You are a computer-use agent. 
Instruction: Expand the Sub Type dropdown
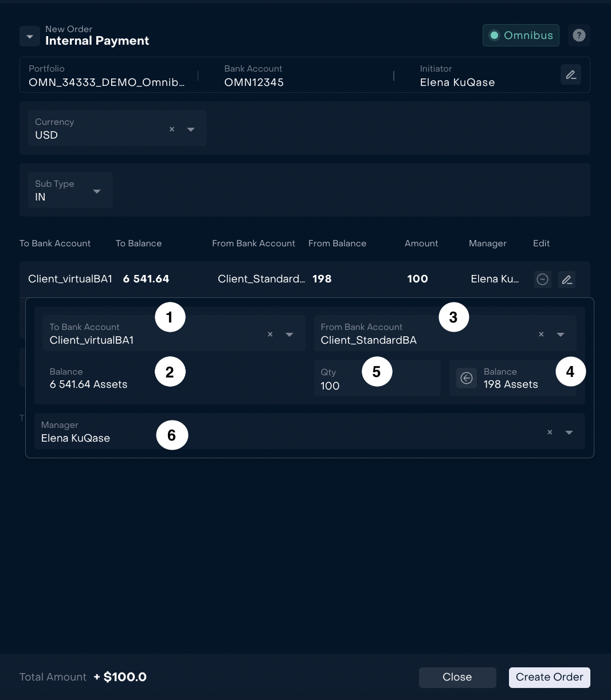(x=97, y=191)
